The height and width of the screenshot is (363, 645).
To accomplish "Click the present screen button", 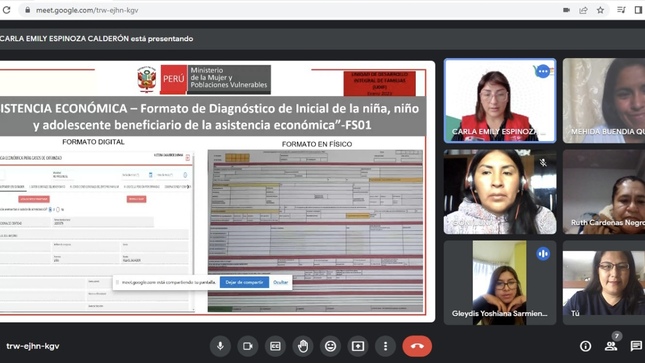I will point(358,346).
